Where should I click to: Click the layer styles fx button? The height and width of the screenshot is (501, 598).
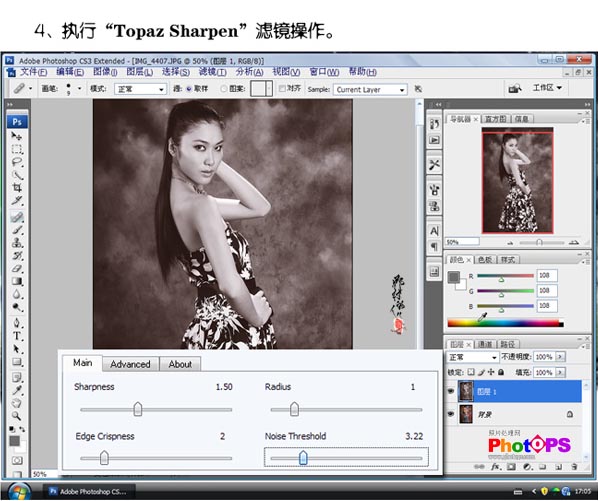495,467
